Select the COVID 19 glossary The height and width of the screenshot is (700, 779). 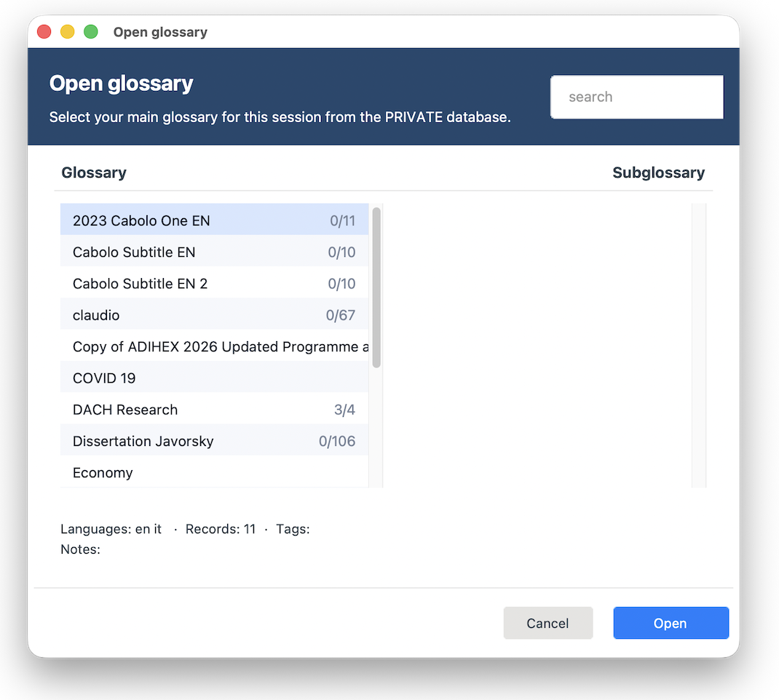[x=214, y=378]
